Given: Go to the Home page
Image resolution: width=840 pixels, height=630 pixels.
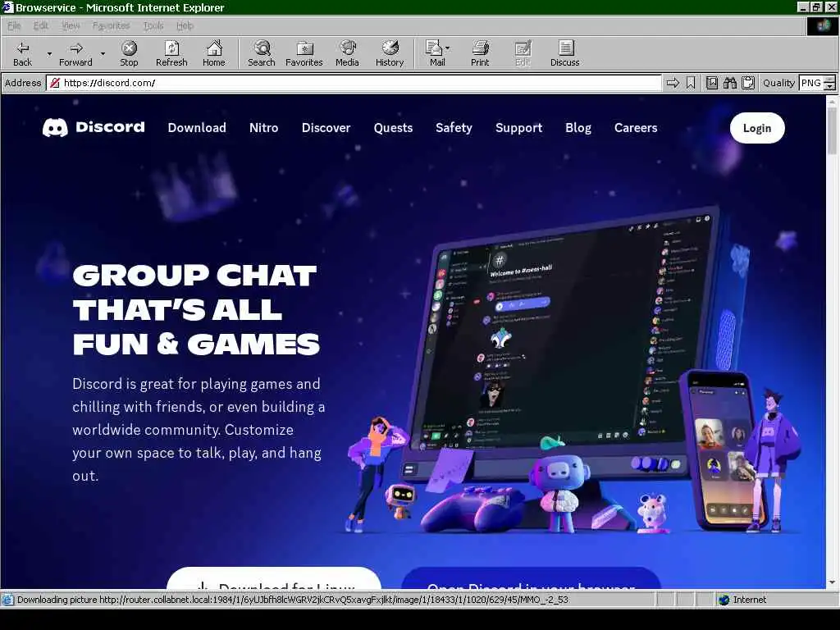Looking at the screenshot, I should pyautogui.click(x=214, y=53).
